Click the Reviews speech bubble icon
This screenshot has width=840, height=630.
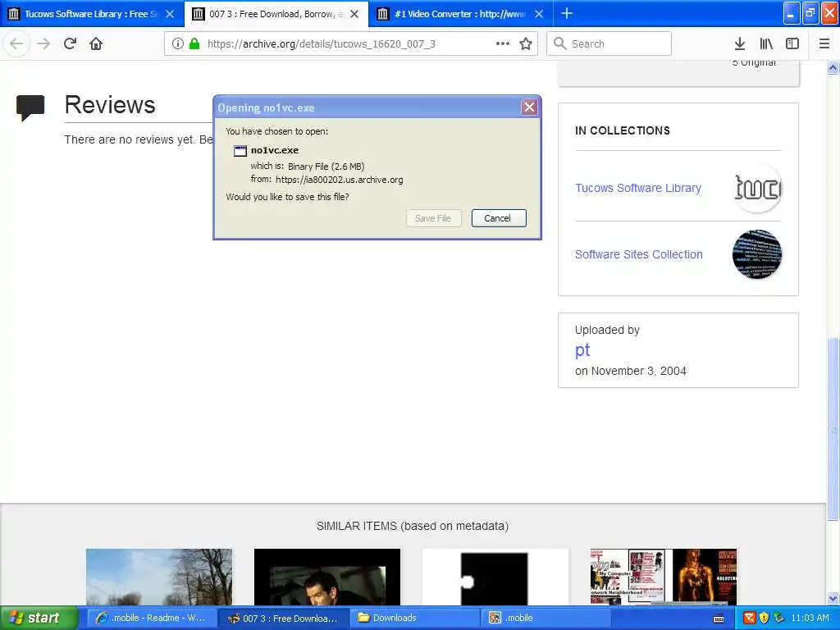coord(30,107)
